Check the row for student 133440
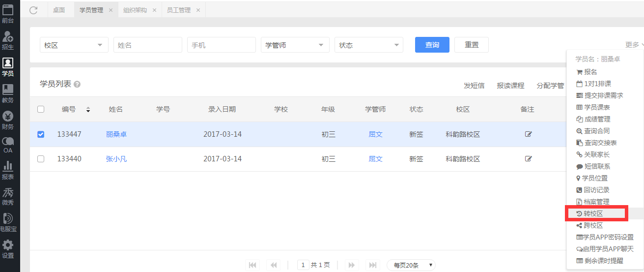The height and width of the screenshot is (272, 644). 41,159
